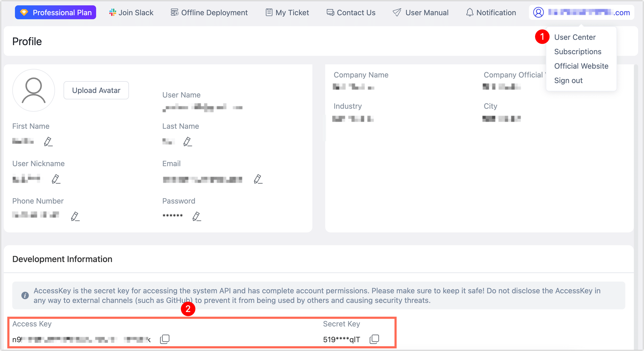
Task: Open notifications via the bell icon
Action: click(469, 12)
